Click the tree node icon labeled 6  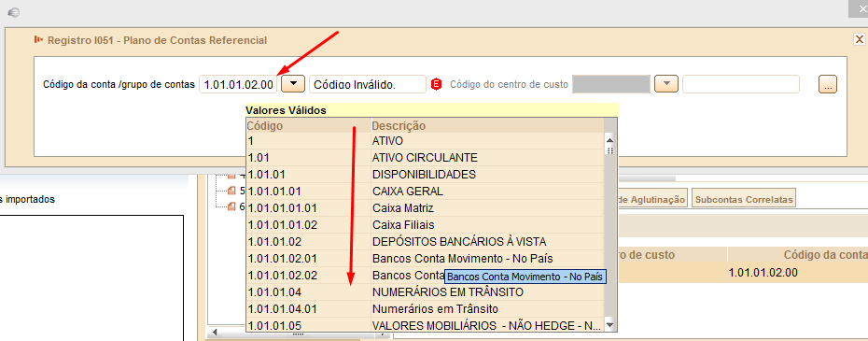click(232, 206)
